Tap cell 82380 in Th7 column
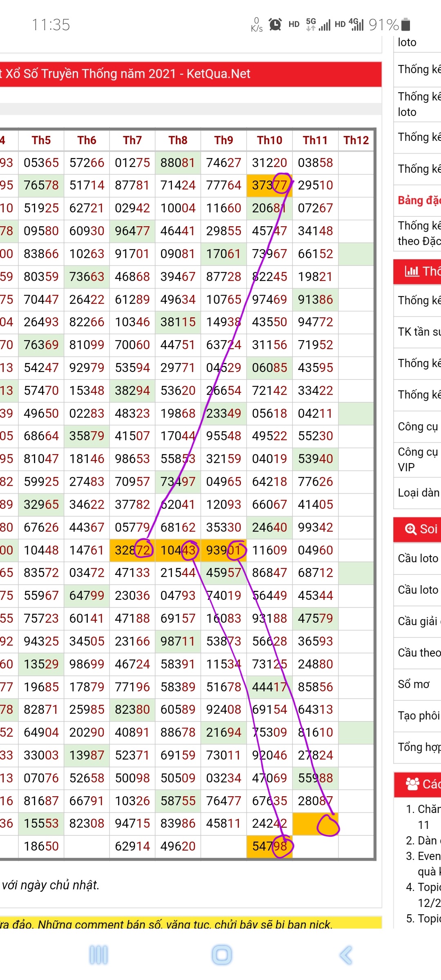Image resolution: width=441 pixels, height=980 pixels. pos(132,709)
